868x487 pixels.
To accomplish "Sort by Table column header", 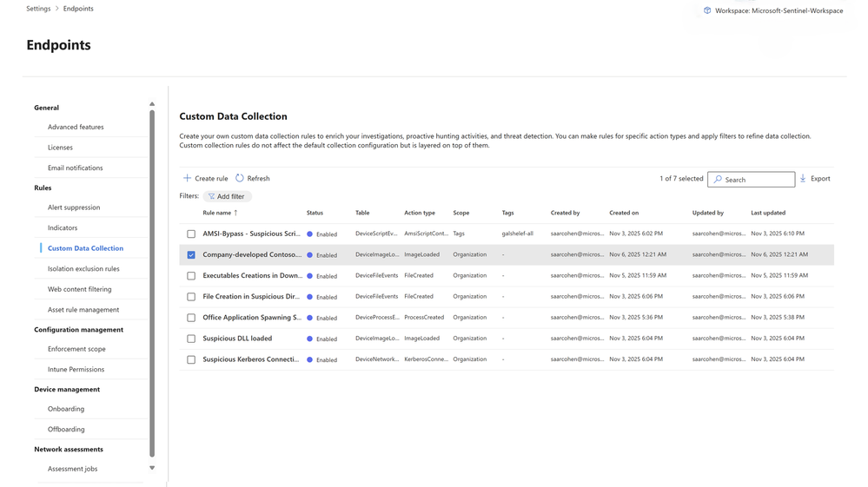I will (x=362, y=213).
